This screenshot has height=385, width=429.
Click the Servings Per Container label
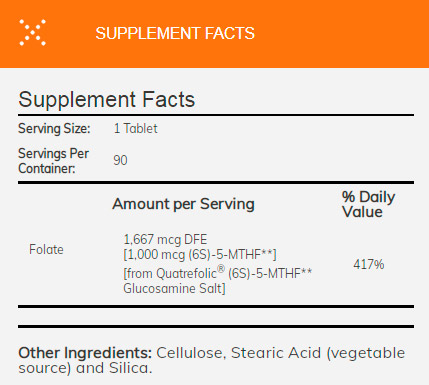(53, 161)
